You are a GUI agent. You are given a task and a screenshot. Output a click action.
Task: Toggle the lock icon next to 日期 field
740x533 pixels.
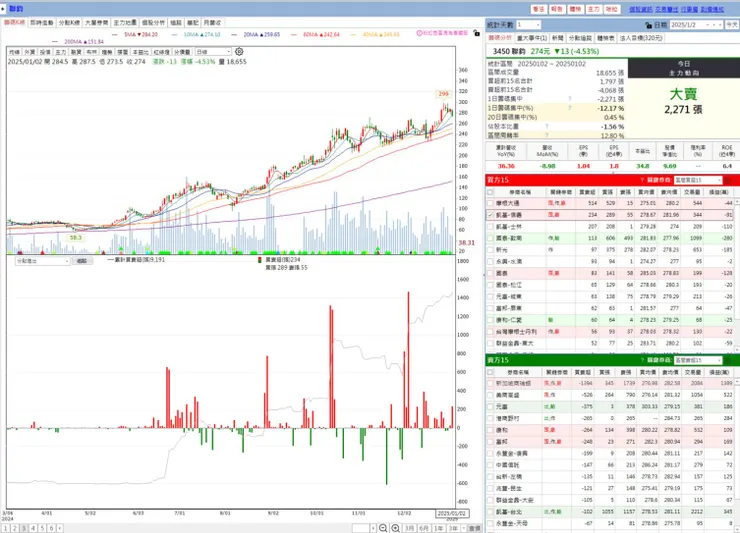[x=648, y=25]
